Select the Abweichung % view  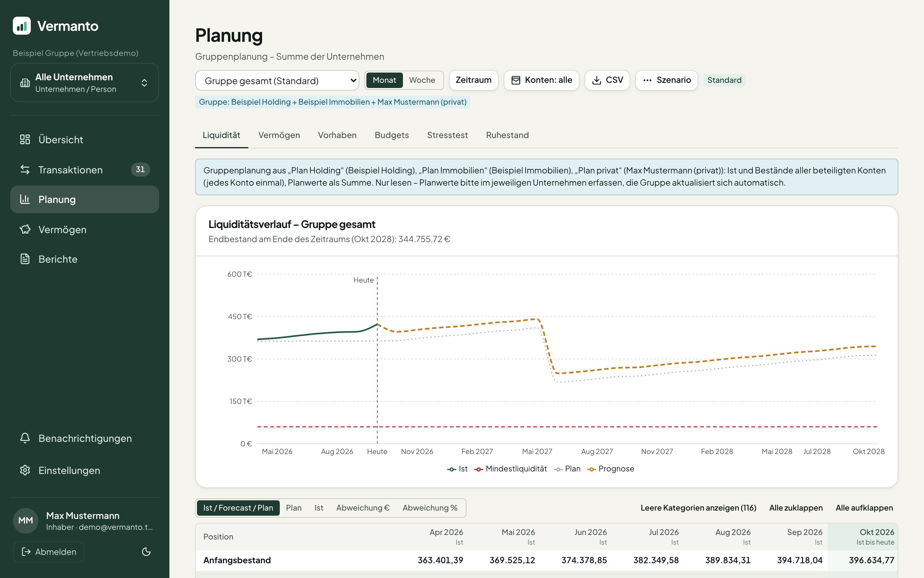coord(430,508)
